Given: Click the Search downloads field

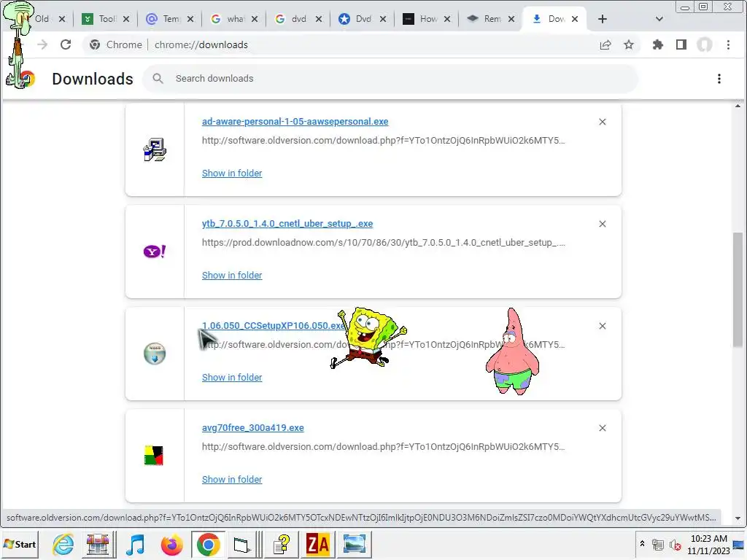Looking at the screenshot, I should 391,79.
